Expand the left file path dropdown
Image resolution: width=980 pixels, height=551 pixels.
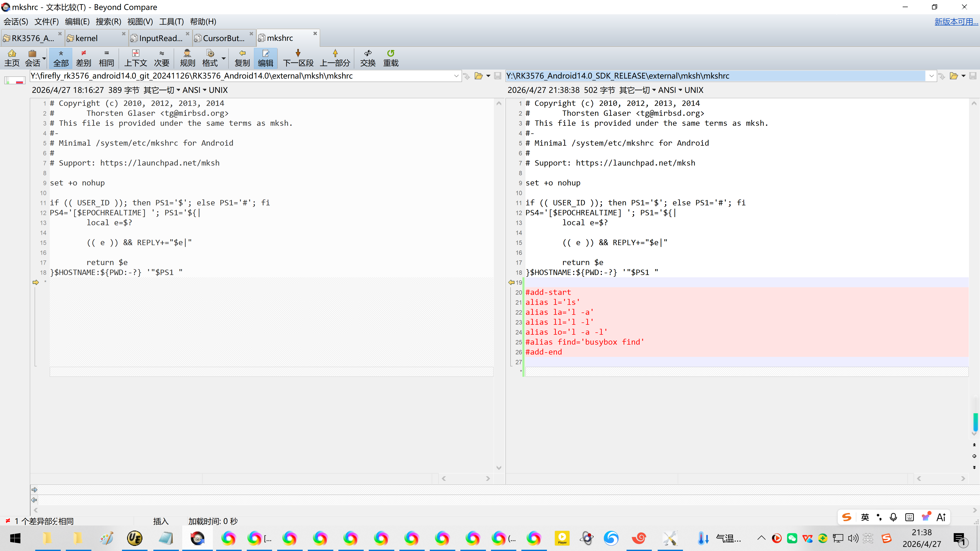click(x=456, y=76)
